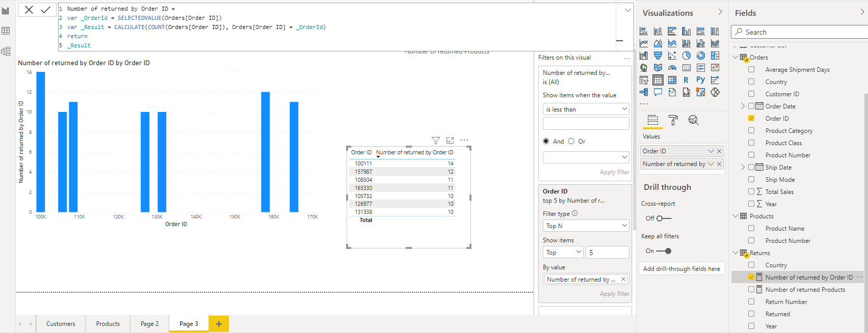Image resolution: width=868 pixels, height=333 pixels.
Task: Select the treemap visualization
Action: click(715, 55)
